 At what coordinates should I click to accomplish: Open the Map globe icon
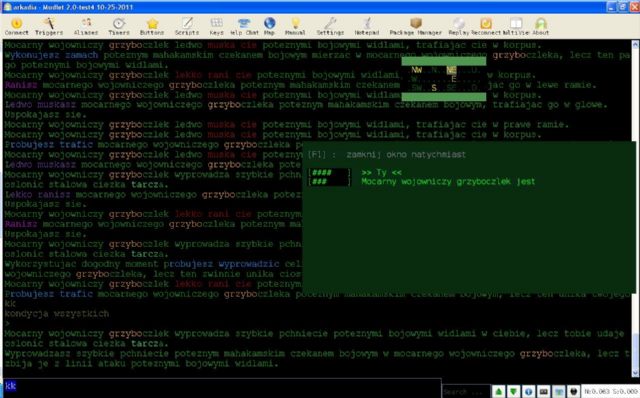pyautogui.click(x=269, y=27)
